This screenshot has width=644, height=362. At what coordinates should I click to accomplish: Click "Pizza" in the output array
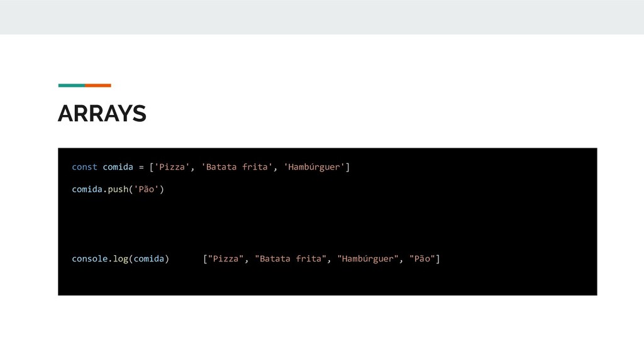pos(226,259)
